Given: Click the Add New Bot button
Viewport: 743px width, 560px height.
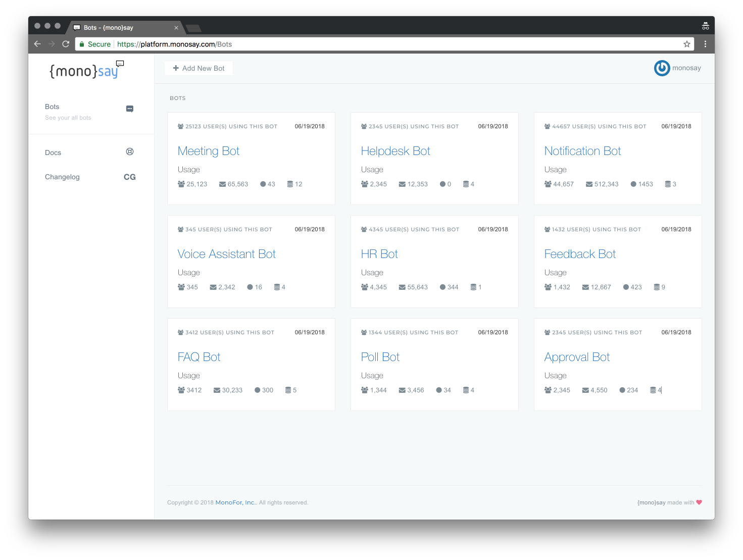Looking at the screenshot, I should coord(199,68).
